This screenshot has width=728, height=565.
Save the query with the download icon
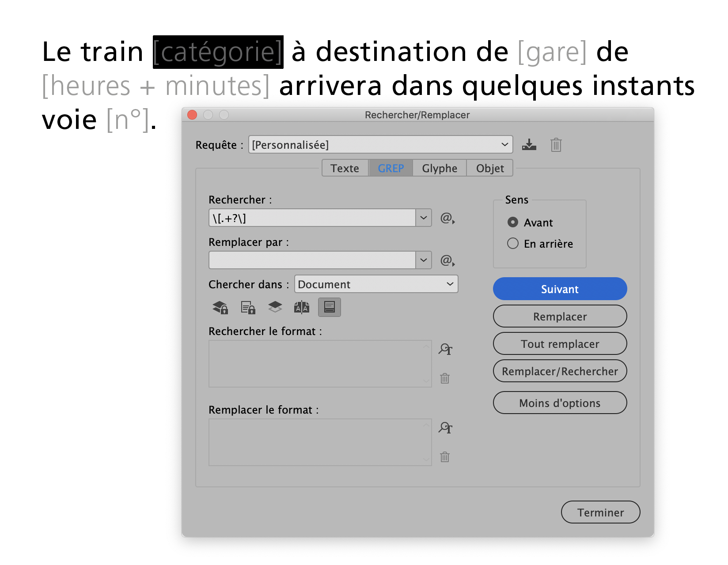click(529, 145)
